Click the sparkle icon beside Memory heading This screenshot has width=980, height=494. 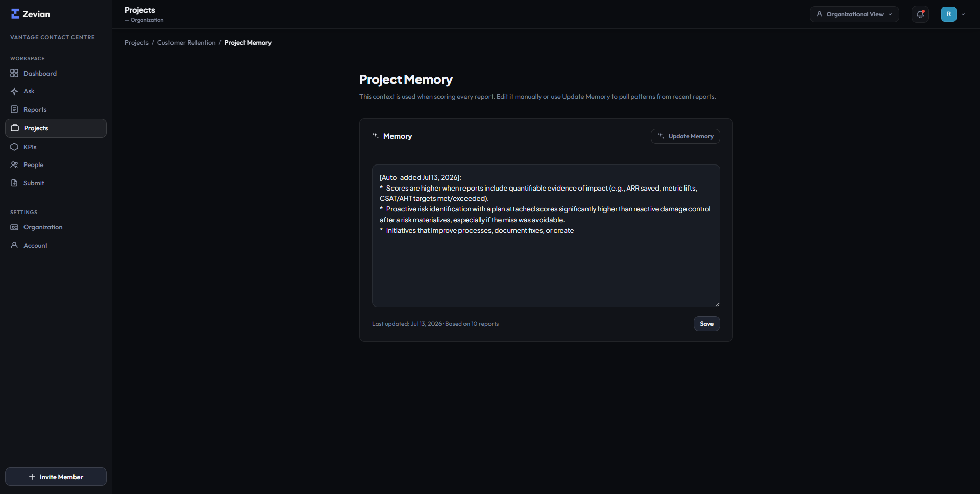coord(376,136)
